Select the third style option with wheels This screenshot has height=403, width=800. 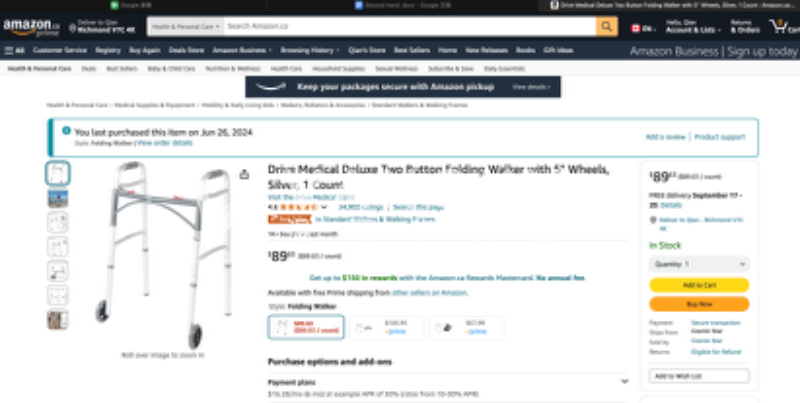click(x=466, y=327)
